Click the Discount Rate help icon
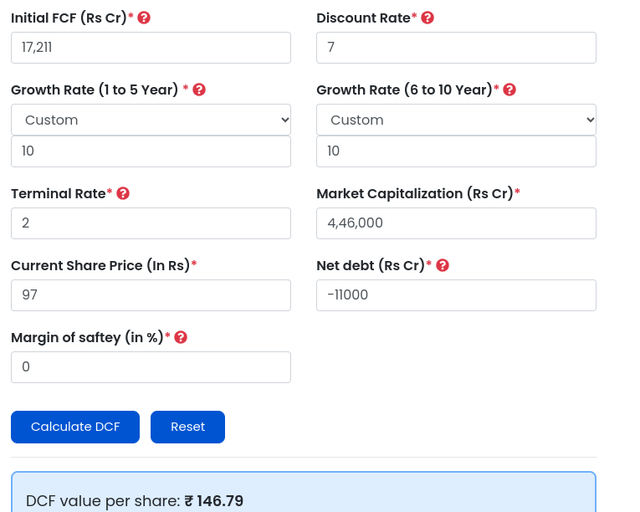Screen dimensions: 640x512 428,18
